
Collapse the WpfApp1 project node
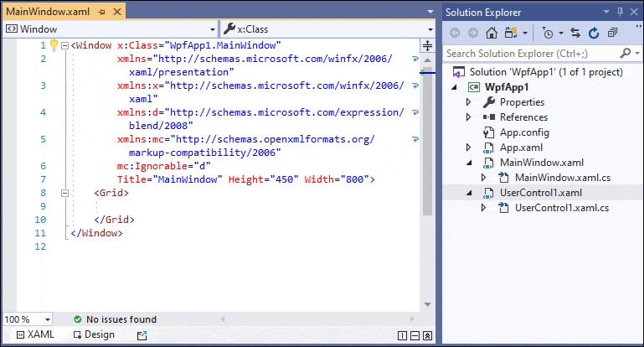(454, 87)
